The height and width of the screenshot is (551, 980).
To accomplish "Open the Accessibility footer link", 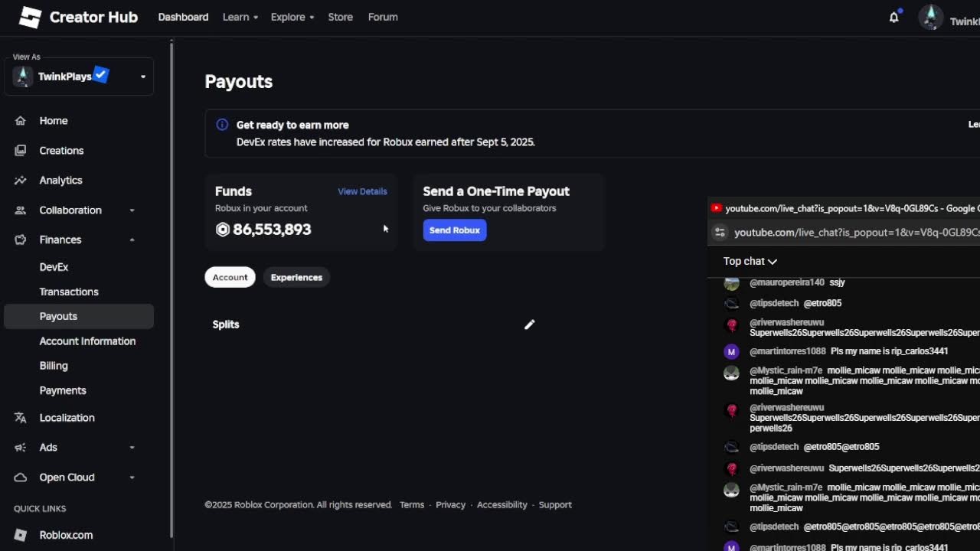I will (502, 505).
